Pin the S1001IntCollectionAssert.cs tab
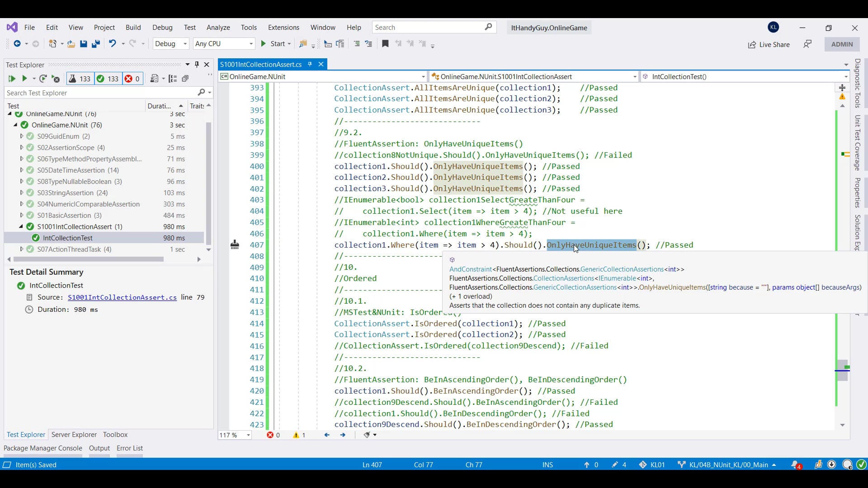The width and height of the screenshot is (868, 488). click(310, 64)
